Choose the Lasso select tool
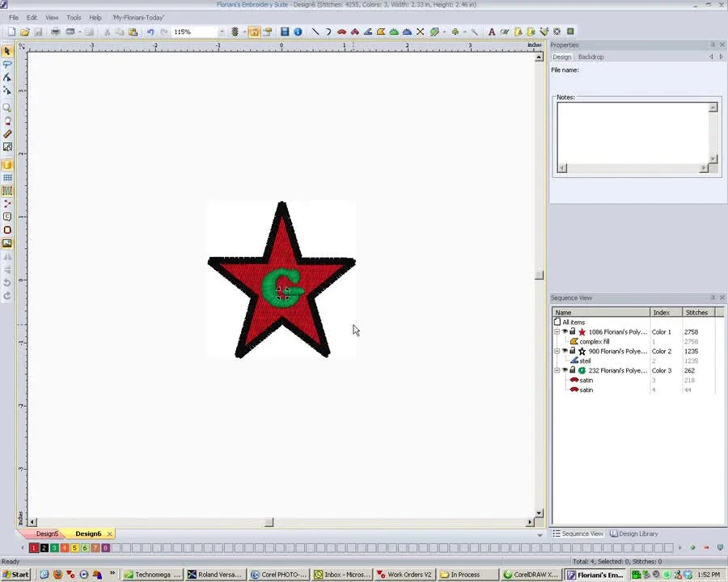728x582 pixels. (x=7, y=64)
